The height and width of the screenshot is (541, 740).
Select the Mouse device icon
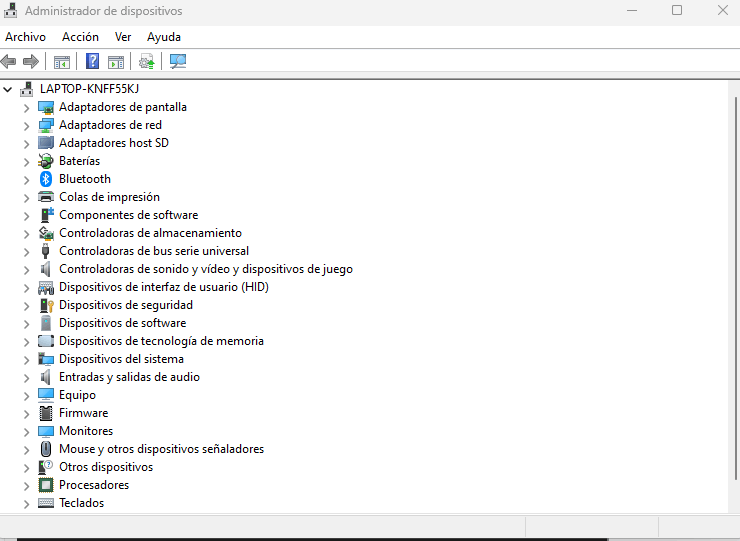46,449
